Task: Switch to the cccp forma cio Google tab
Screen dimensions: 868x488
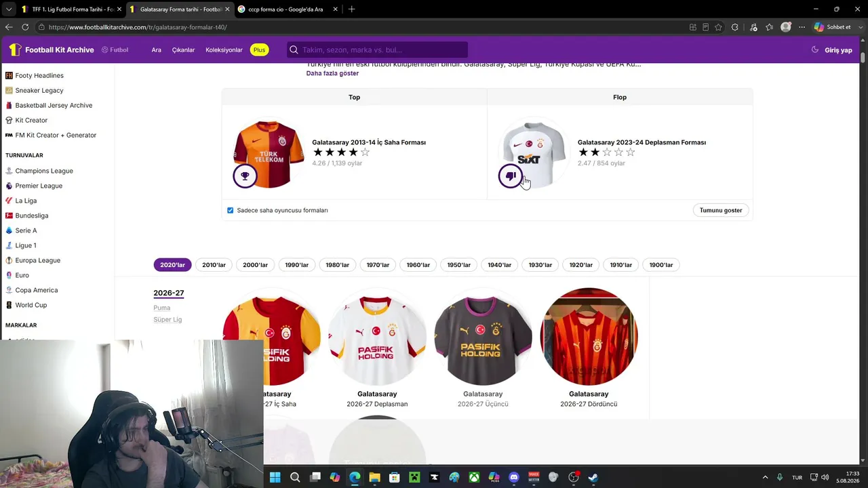Action: (287, 9)
